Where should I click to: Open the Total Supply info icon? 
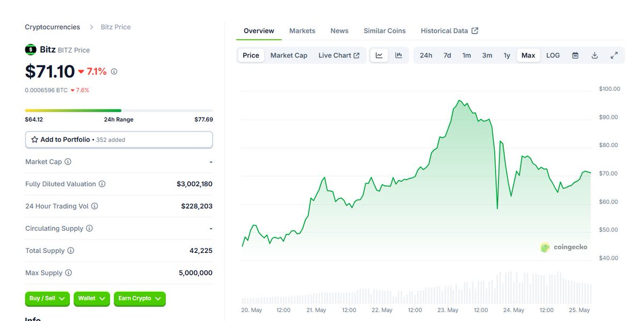tap(70, 251)
